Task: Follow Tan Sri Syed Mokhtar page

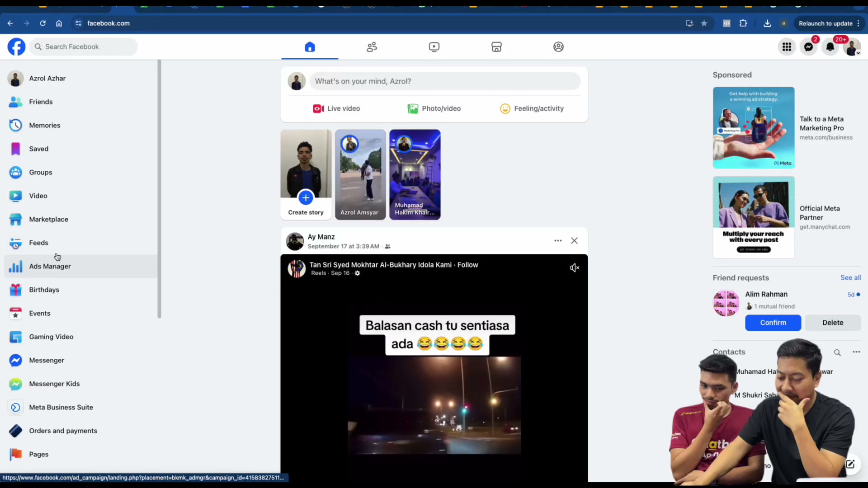Action: click(x=467, y=265)
